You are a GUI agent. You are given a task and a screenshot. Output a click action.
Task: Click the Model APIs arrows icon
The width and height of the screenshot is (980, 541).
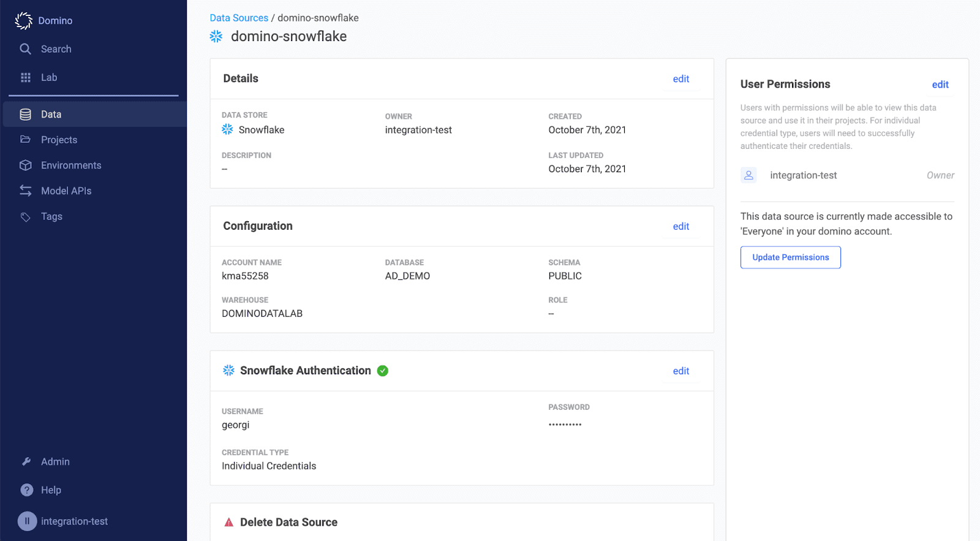pyautogui.click(x=25, y=191)
